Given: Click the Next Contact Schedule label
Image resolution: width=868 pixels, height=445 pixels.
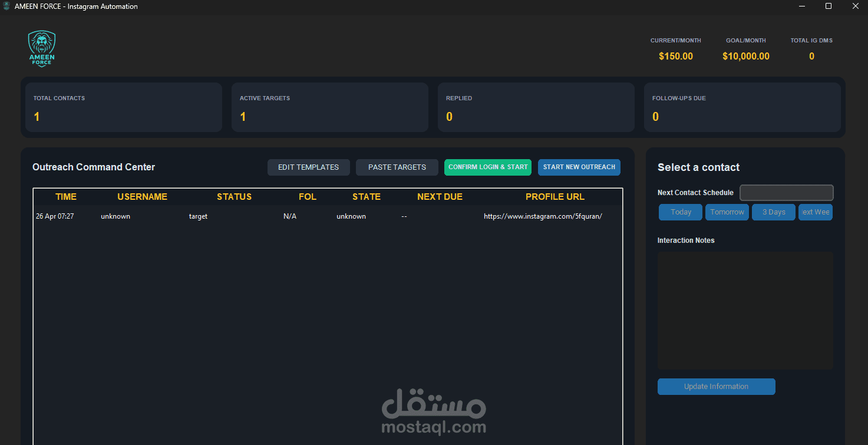Looking at the screenshot, I should (x=695, y=193).
